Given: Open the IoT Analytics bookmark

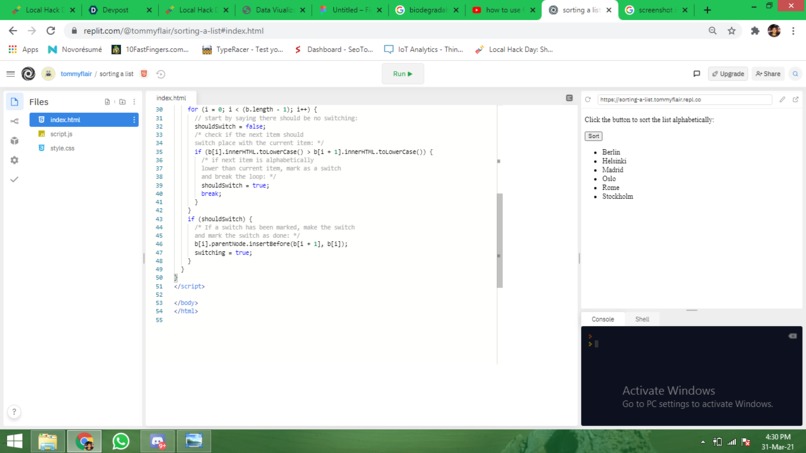Looking at the screenshot, I should pos(424,49).
